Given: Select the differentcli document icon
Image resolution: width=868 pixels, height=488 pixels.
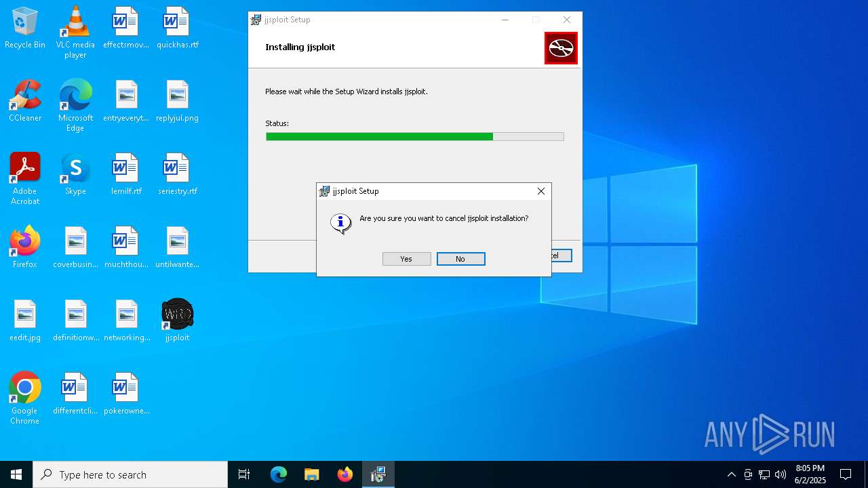Looking at the screenshot, I should [x=75, y=394].
